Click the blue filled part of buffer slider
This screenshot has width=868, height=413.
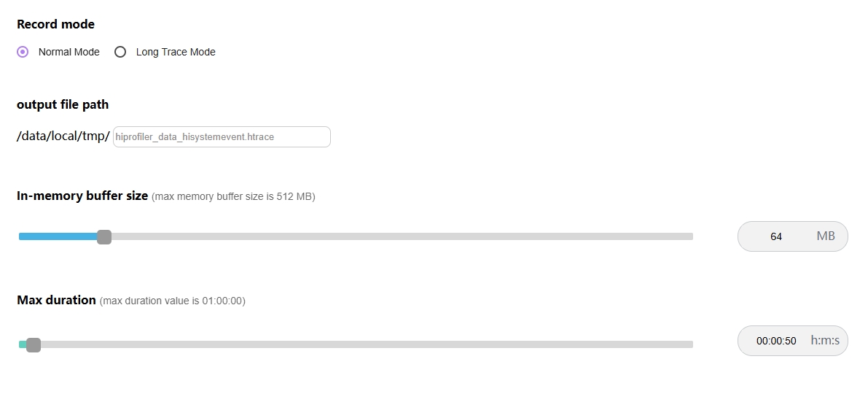(58, 236)
